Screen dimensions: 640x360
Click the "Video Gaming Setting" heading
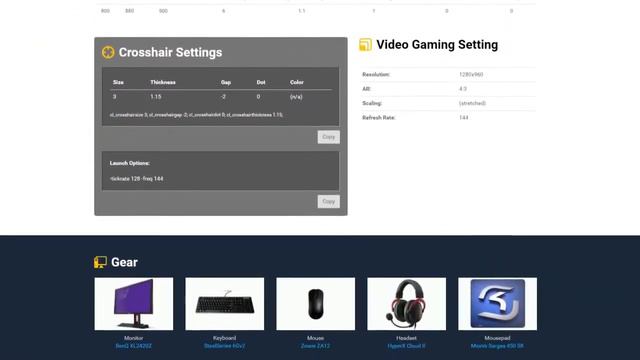pyautogui.click(x=437, y=44)
